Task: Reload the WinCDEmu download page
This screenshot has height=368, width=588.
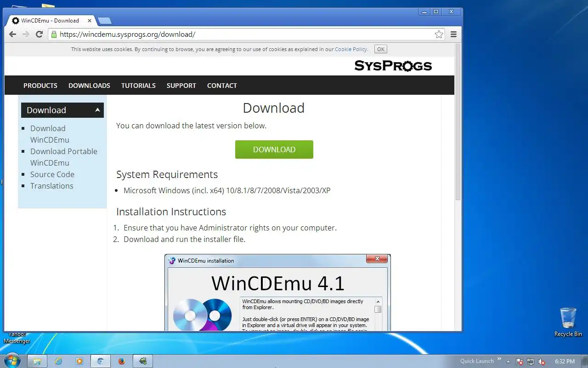Action: (40, 34)
